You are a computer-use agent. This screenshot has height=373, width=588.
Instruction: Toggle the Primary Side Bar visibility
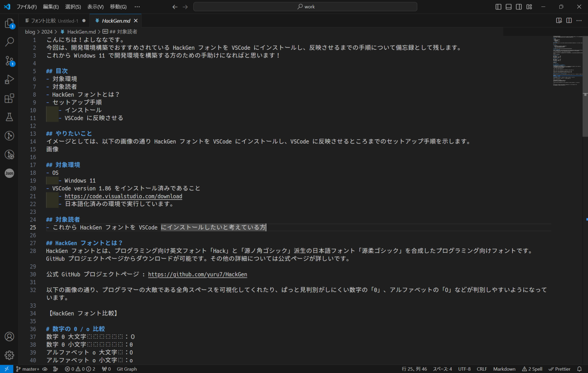click(x=498, y=7)
